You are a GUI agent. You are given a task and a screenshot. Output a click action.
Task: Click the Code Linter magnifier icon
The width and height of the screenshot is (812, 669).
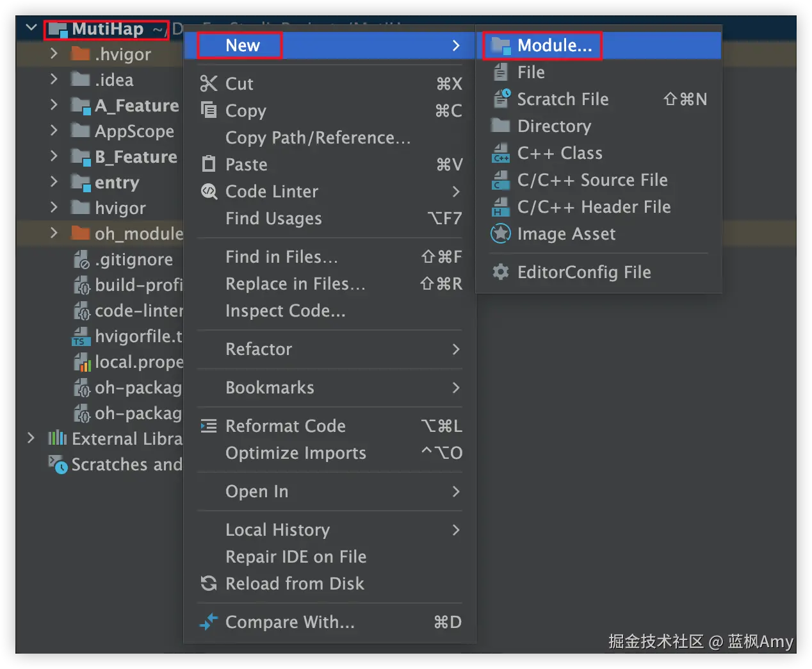pyautogui.click(x=209, y=191)
